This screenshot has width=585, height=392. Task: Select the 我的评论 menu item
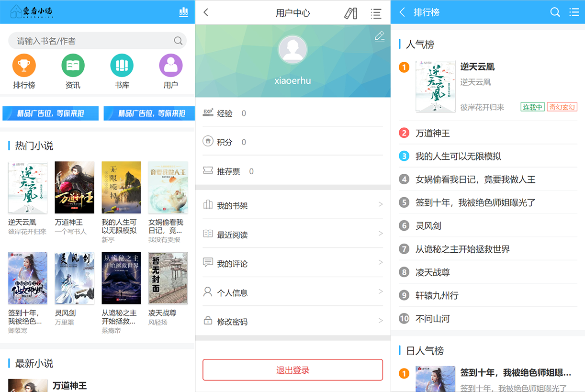[232, 263]
